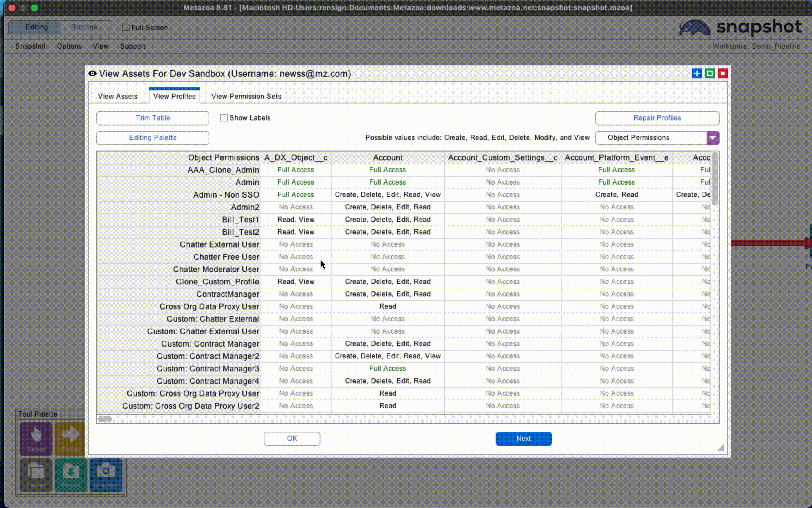Click the Next button
This screenshot has width=812, height=508.
click(524, 439)
